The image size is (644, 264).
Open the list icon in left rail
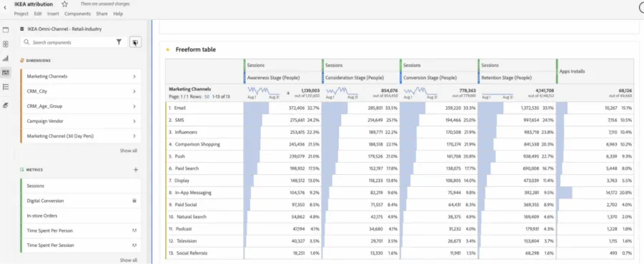[6, 87]
